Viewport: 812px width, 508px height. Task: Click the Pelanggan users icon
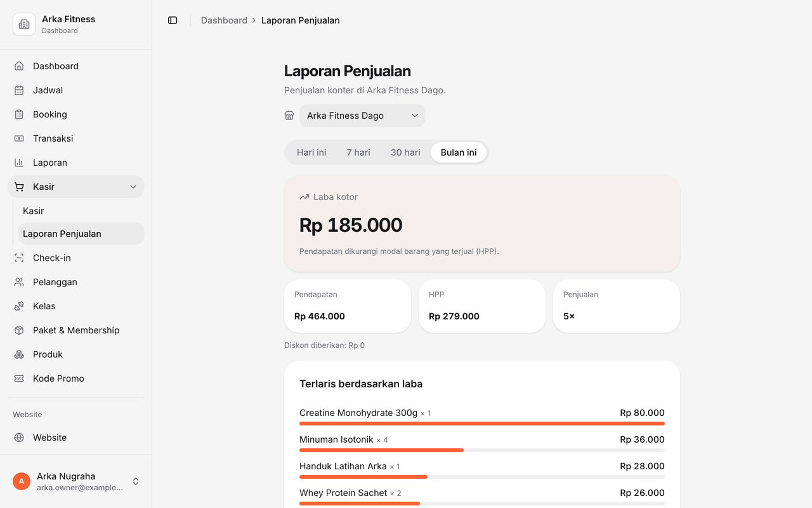[19, 282]
